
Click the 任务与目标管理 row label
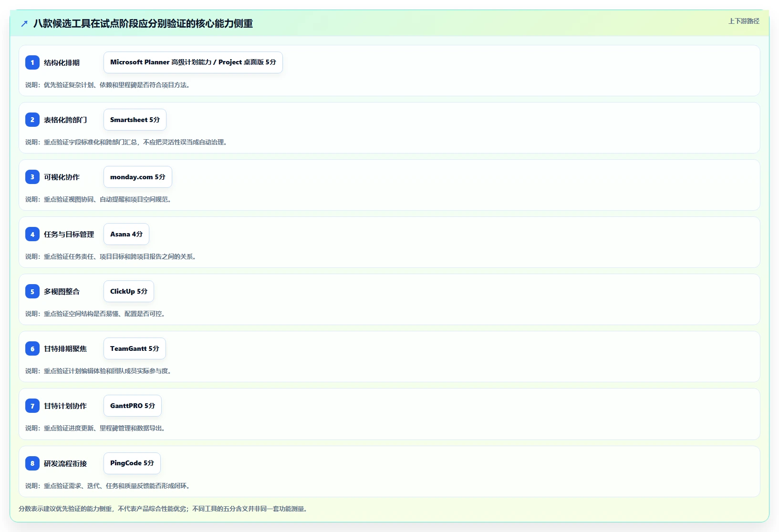coord(69,234)
